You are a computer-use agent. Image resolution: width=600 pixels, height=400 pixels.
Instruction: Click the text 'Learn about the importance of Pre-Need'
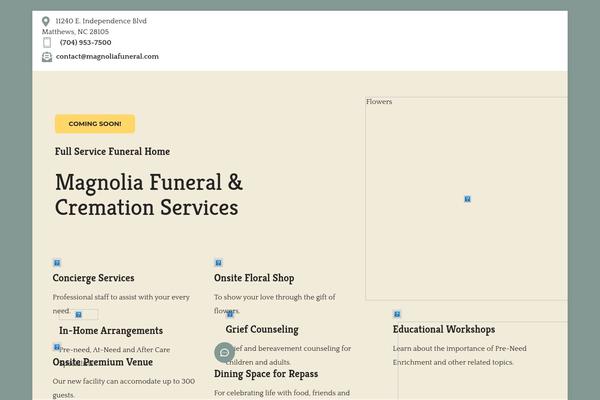click(460, 348)
